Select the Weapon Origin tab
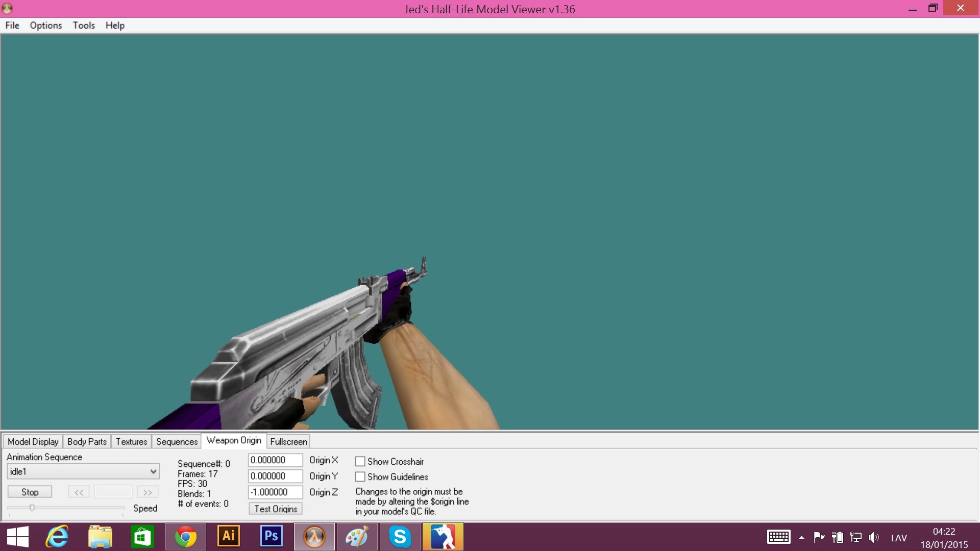Viewport: 980px width, 551px height. click(234, 440)
